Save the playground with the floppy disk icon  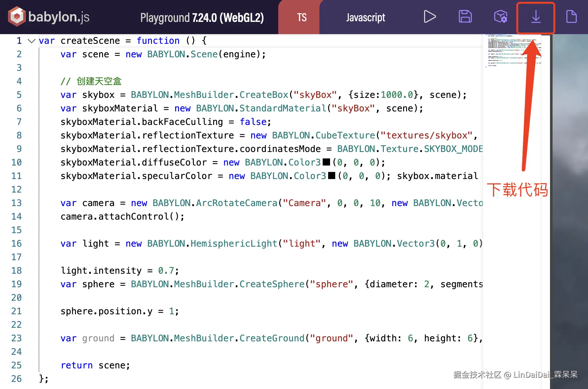pos(465,16)
